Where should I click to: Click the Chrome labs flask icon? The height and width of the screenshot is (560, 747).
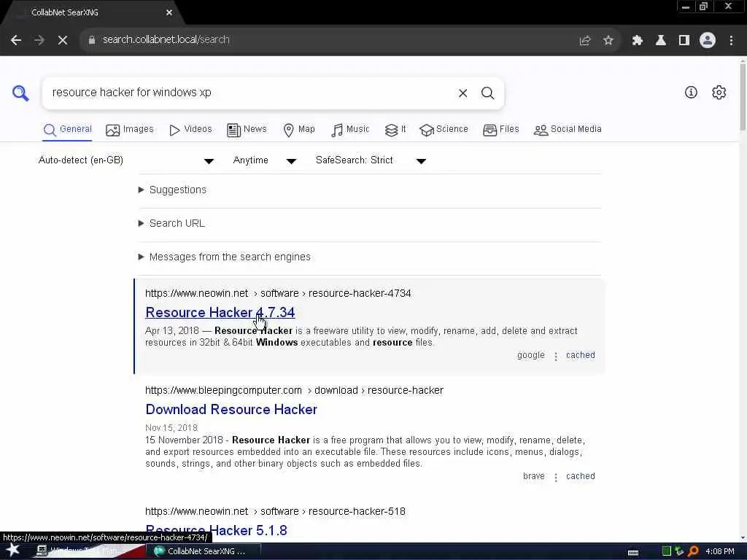tap(660, 41)
